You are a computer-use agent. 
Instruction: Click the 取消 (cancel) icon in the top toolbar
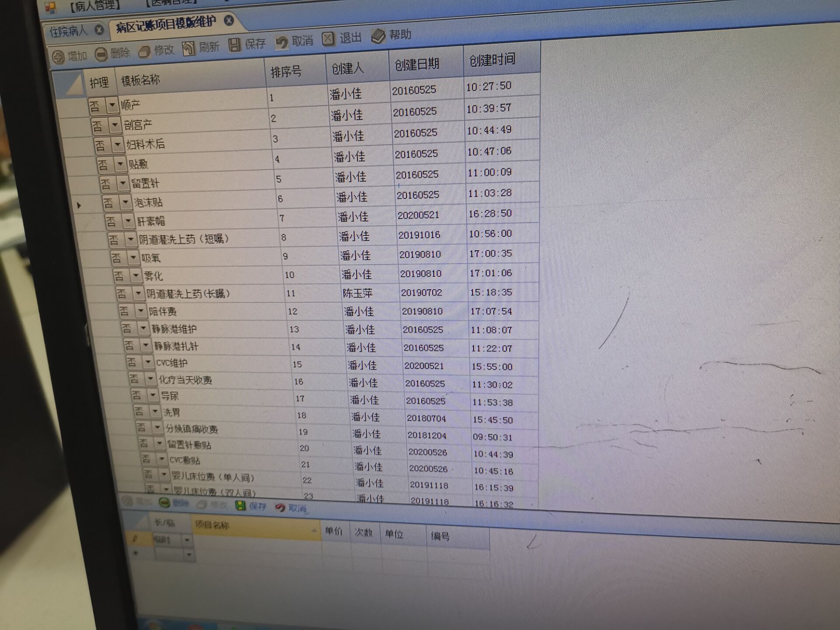[x=282, y=42]
